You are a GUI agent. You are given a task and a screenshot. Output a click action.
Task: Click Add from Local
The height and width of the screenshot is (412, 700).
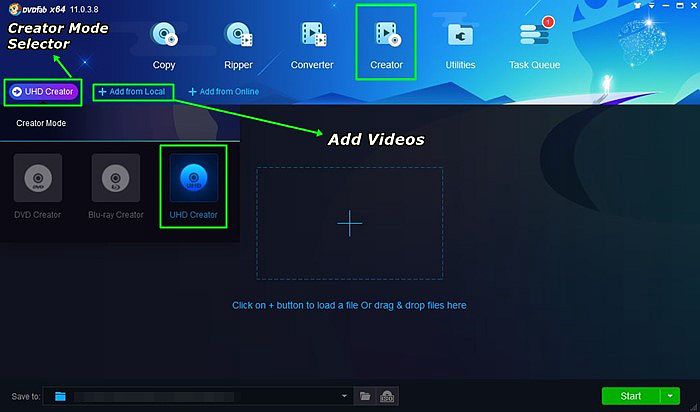[132, 92]
